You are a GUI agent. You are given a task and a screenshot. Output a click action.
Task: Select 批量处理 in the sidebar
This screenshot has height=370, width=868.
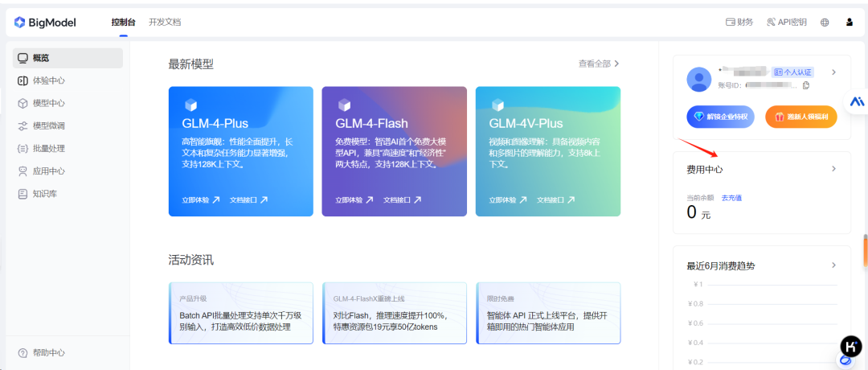[x=68, y=149]
